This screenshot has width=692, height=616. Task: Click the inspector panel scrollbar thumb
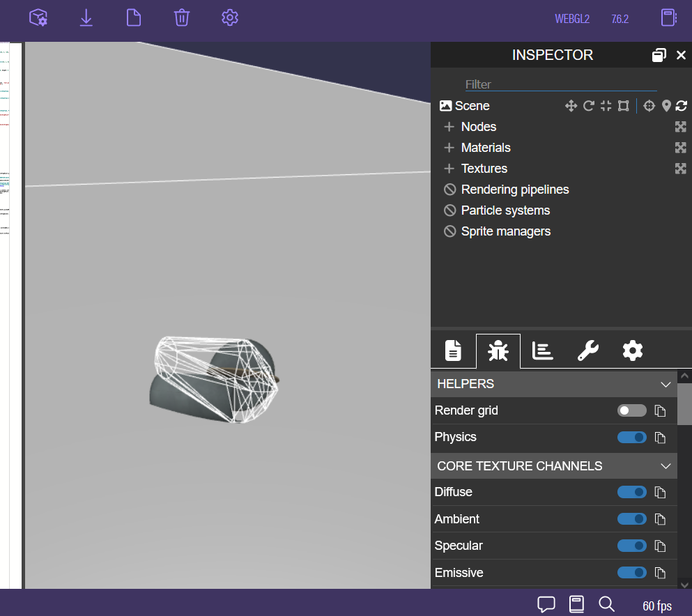684,403
